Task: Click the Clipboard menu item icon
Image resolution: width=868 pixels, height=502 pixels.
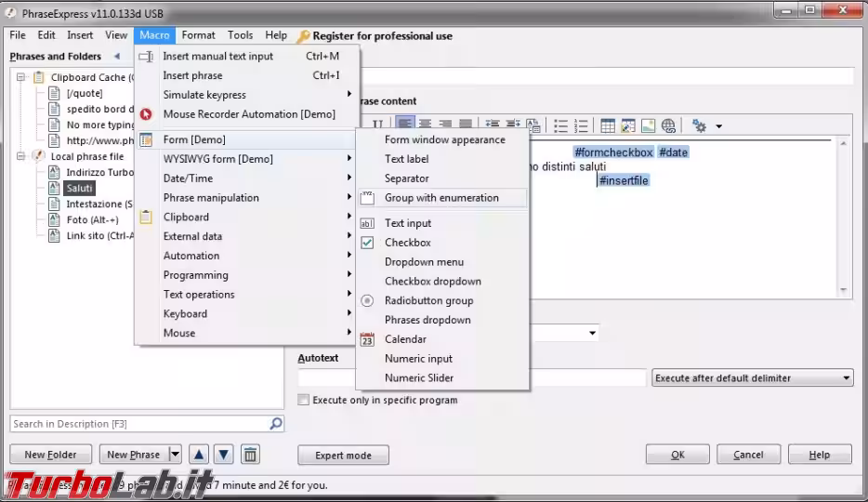Action: coord(146,217)
